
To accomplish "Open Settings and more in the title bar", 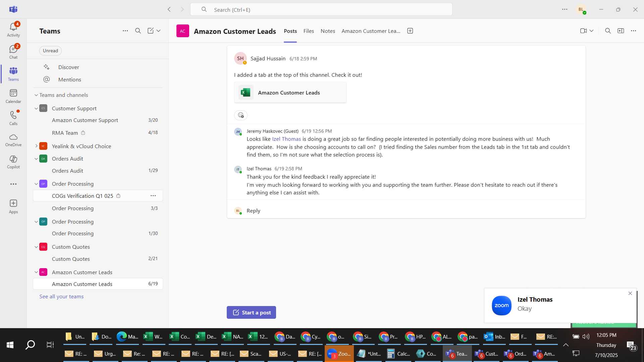I will coord(565,9).
